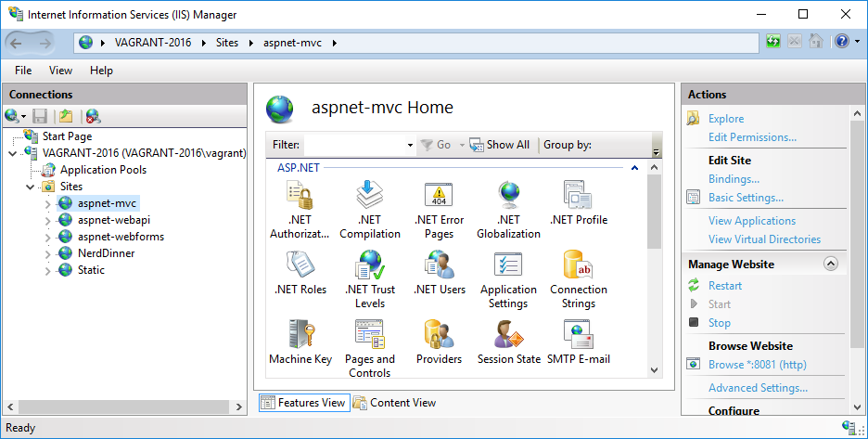The height and width of the screenshot is (439, 868).
Task: Click the Home icon next to address bar
Action: (x=816, y=42)
